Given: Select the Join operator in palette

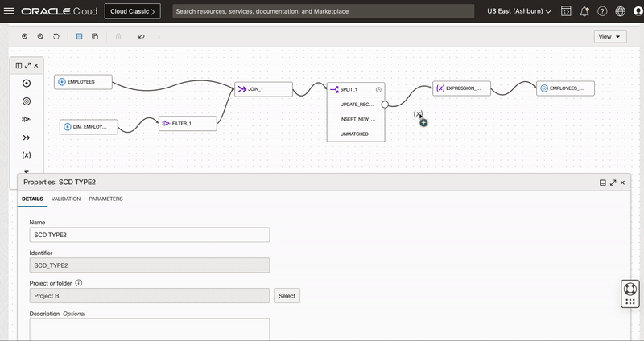Looking at the screenshot, I should [27, 138].
